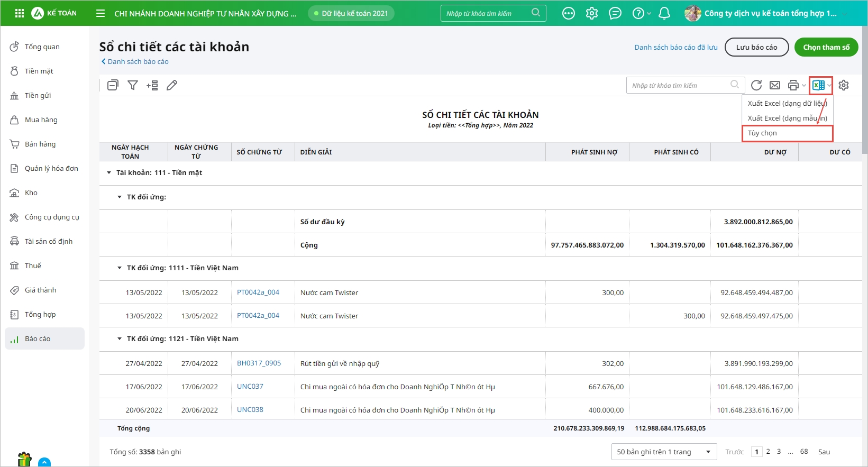The image size is (868, 467).
Task: Open the notification bell in header
Action: [664, 13]
